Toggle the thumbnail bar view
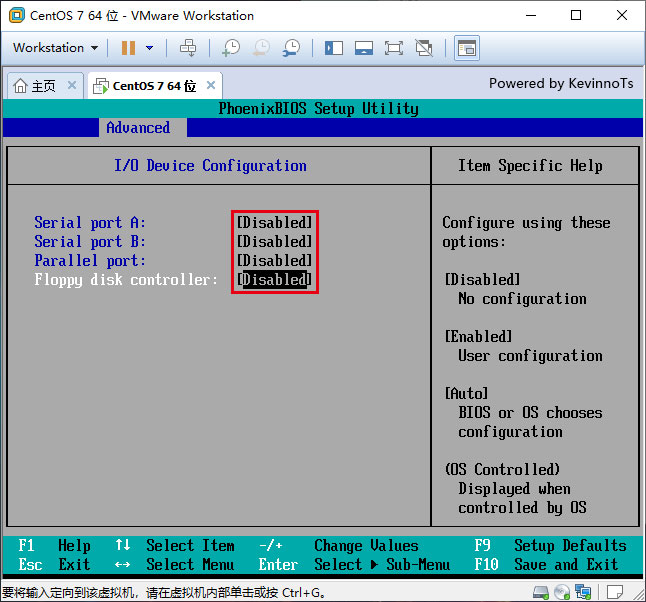Viewport: 646px width, 602px height. pos(364,48)
